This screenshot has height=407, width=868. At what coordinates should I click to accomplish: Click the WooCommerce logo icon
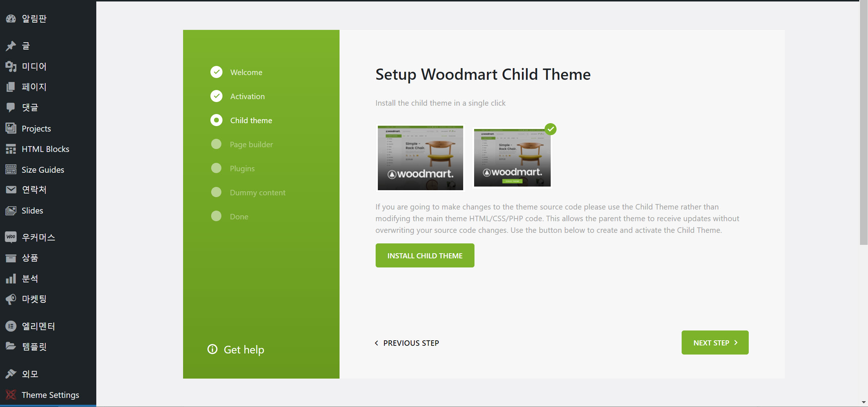11,237
